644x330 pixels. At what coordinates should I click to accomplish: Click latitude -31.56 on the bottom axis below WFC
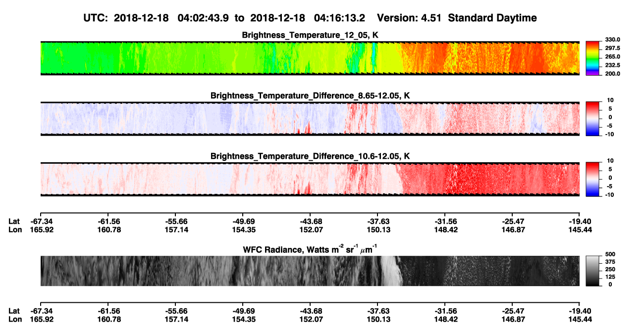pos(445,311)
